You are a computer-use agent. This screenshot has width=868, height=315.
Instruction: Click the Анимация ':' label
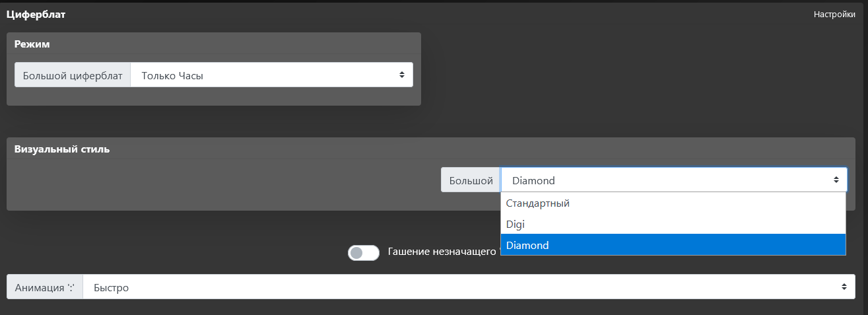click(x=45, y=287)
